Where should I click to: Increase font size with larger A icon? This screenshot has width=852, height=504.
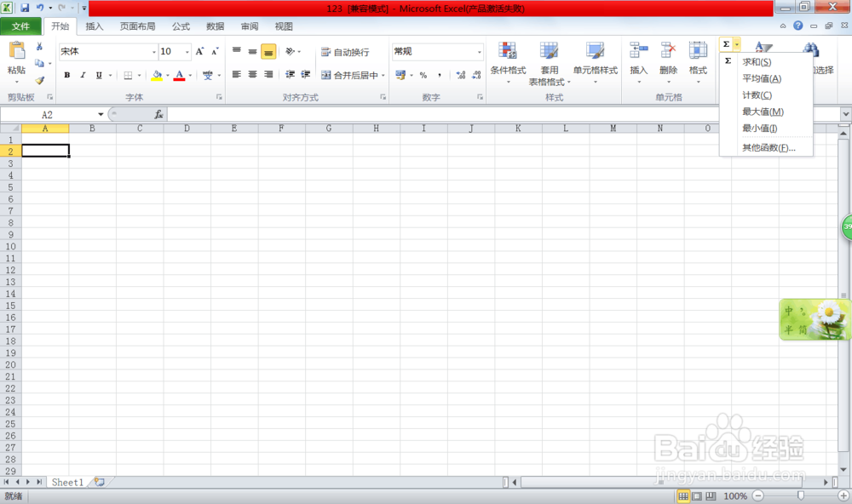[x=200, y=52]
